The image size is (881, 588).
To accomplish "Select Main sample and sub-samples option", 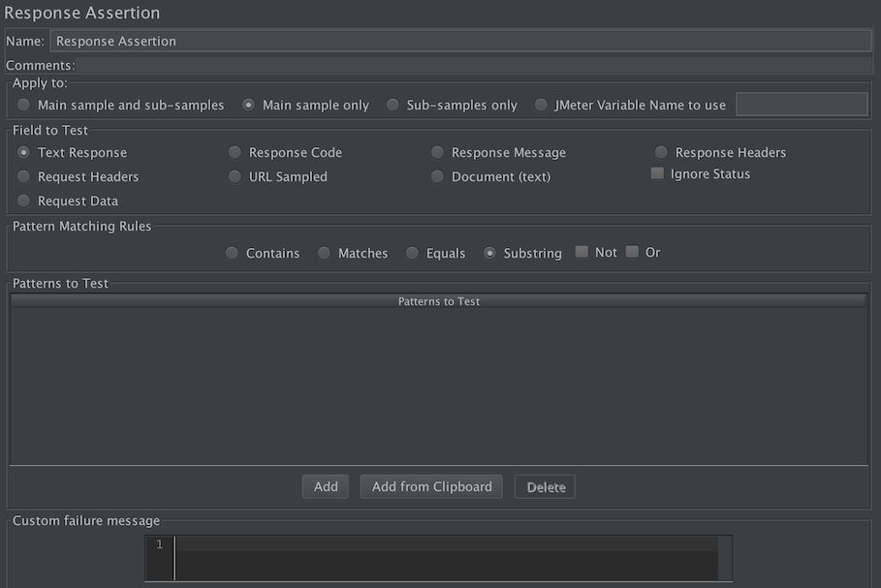I will 23,105.
